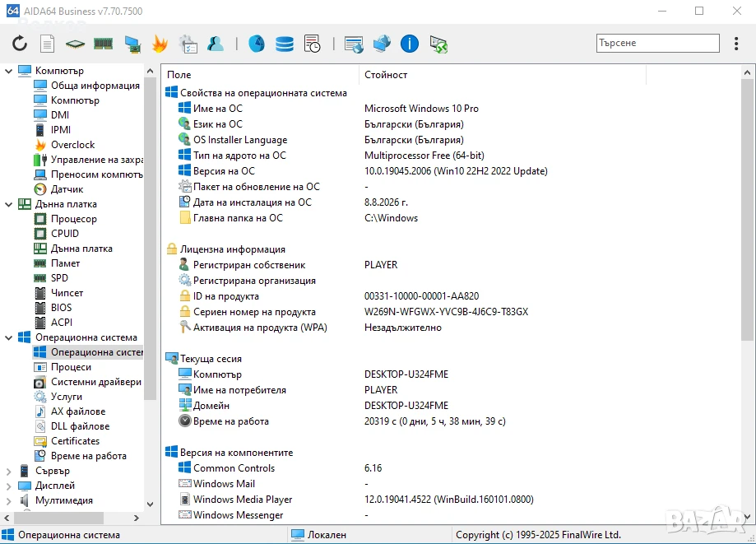756x544 pixels.
Task: Click the Търсене search field
Action: [x=657, y=43]
